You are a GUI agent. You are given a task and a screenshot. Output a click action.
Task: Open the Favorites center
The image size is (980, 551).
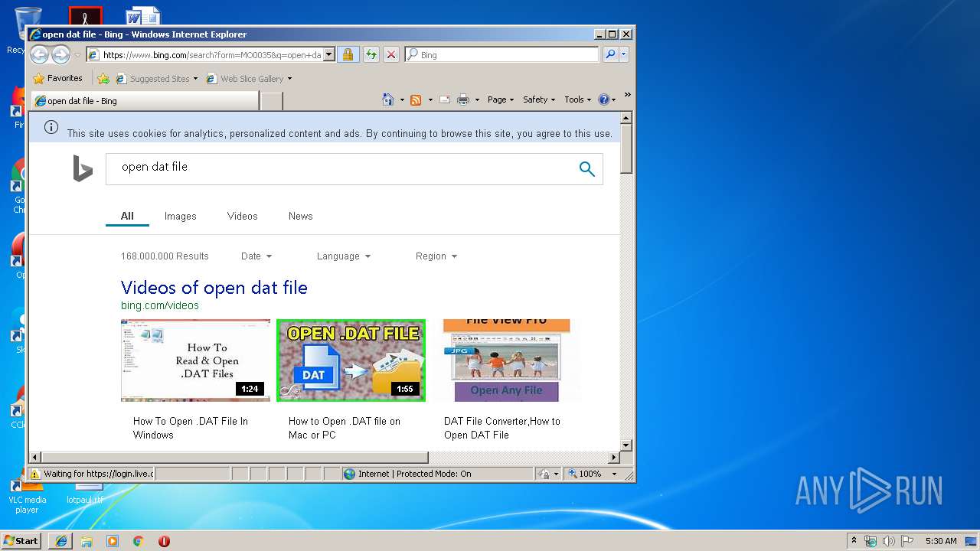pyautogui.click(x=57, y=78)
